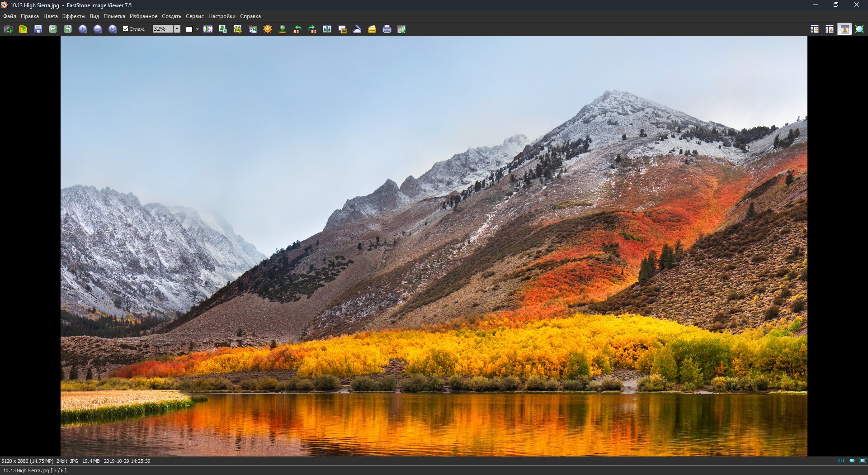
Task: Open the resize/resample image tool
Action: click(223, 29)
